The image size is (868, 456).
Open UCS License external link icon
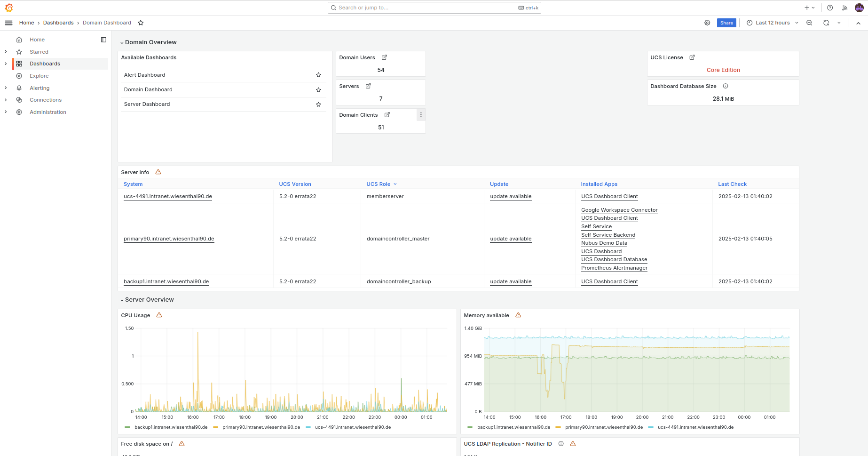point(692,57)
